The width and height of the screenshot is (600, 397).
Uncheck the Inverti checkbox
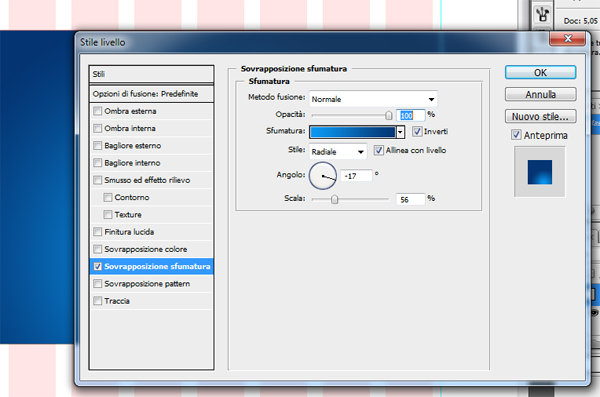[x=417, y=131]
